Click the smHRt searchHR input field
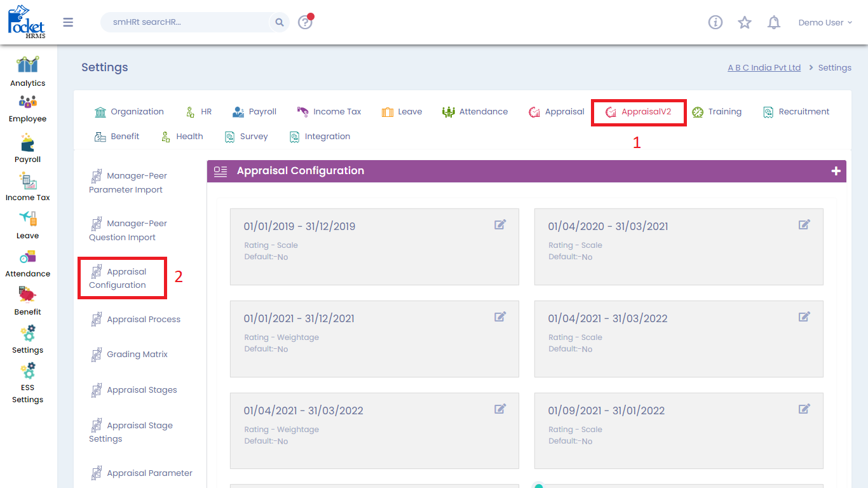The width and height of the screenshot is (868, 488). pos(184,22)
